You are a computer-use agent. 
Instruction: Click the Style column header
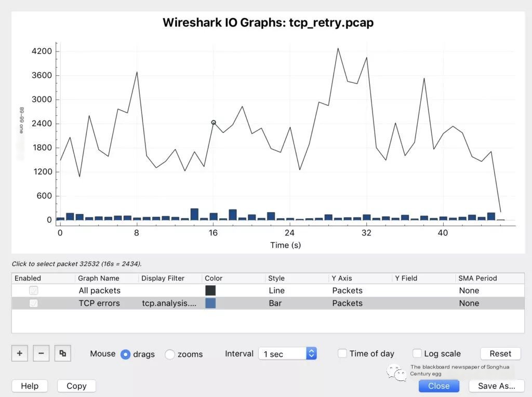pyautogui.click(x=276, y=278)
